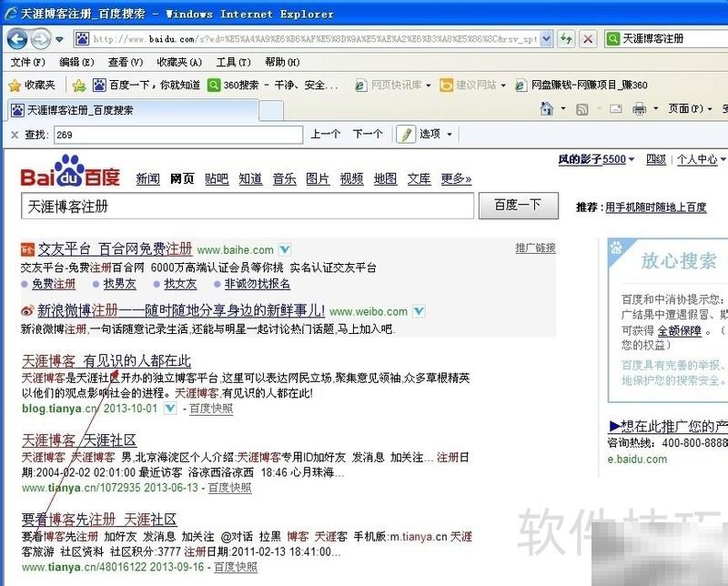Screen dimensions: 728x586
Task: Open the 百度一下，你就知道 favorites bookmark
Action: 147,85
